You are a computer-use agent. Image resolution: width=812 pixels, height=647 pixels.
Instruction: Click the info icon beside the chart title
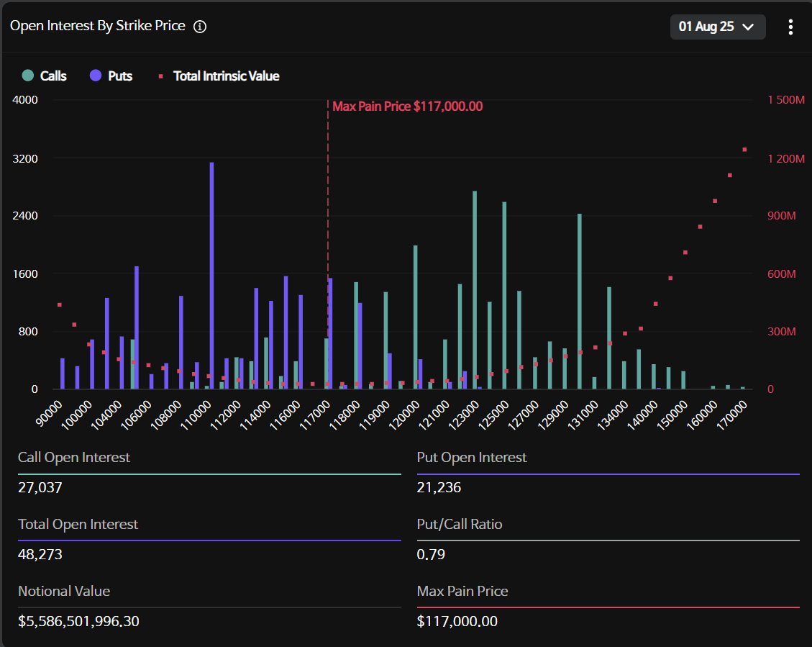click(x=201, y=27)
